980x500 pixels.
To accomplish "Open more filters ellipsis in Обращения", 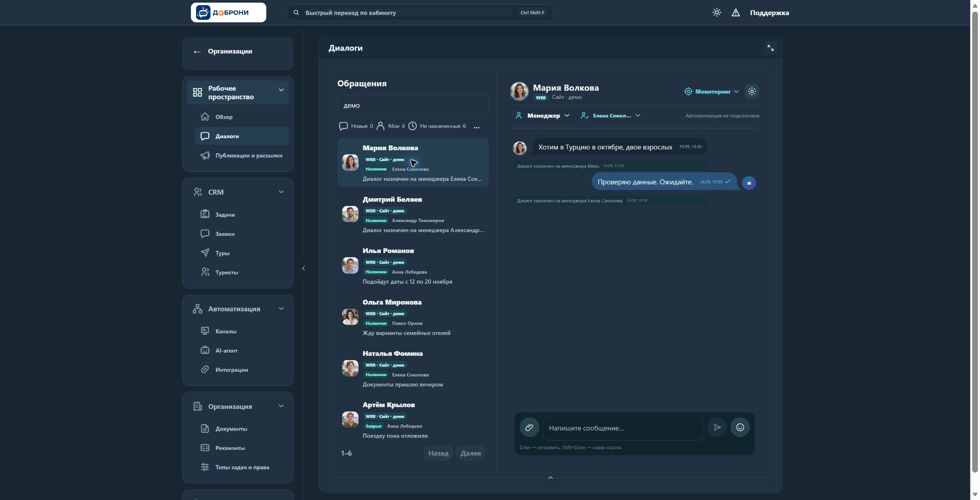I will [x=476, y=127].
